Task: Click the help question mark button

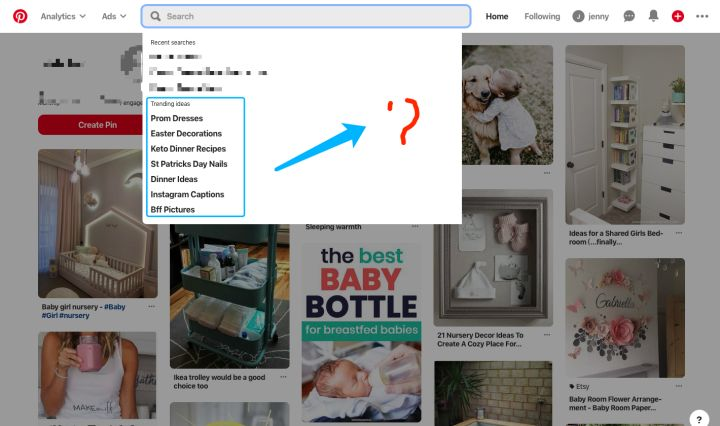Action: [700, 419]
